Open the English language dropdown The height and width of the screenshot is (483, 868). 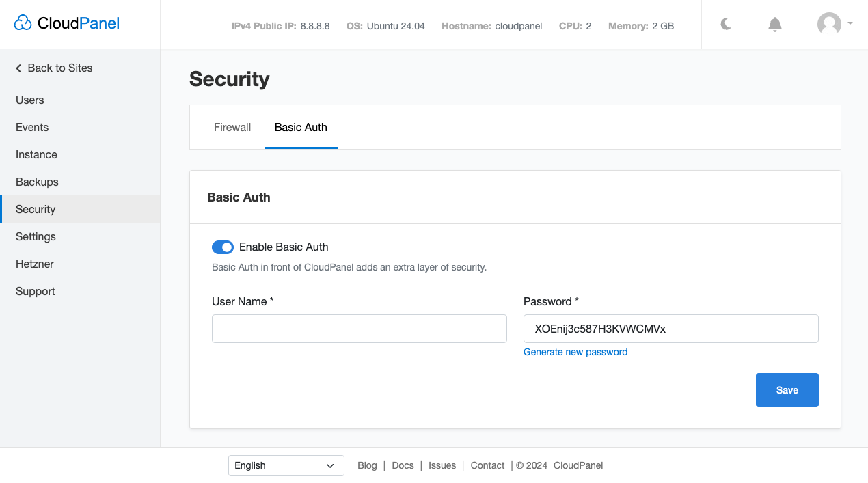point(286,465)
